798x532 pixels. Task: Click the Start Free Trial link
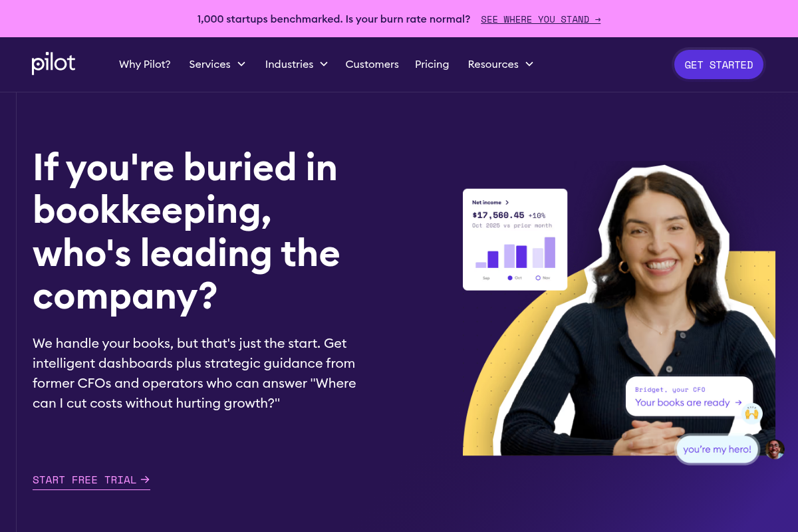click(91, 480)
